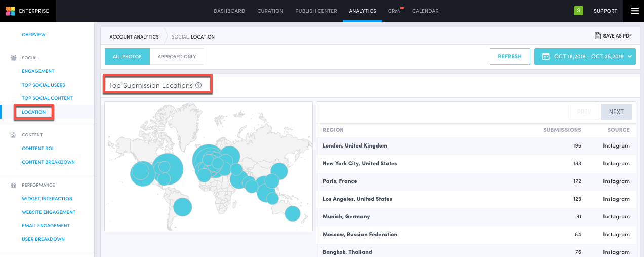Switch filter to Approved Only

177,57
